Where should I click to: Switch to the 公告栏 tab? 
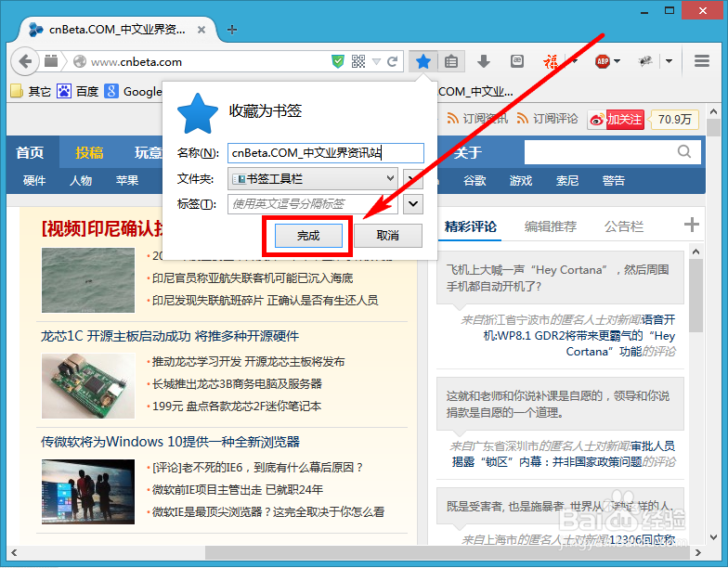(624, 226)
